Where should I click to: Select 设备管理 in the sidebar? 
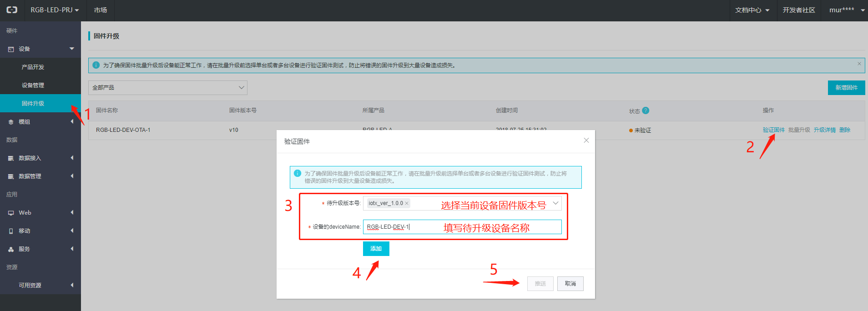(x=33, y=85)
